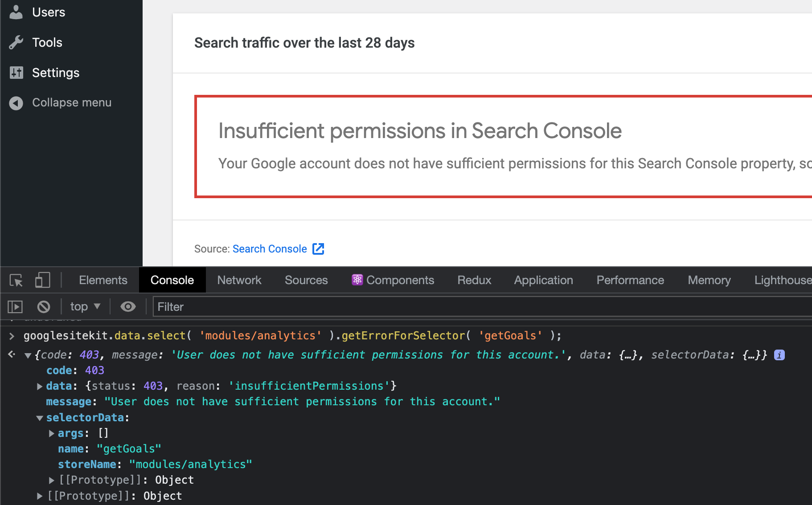Image resolution: width=812 pixels, height=505 pixels.
Task: Click the Users sidebar icon
Action: [16, 12]
